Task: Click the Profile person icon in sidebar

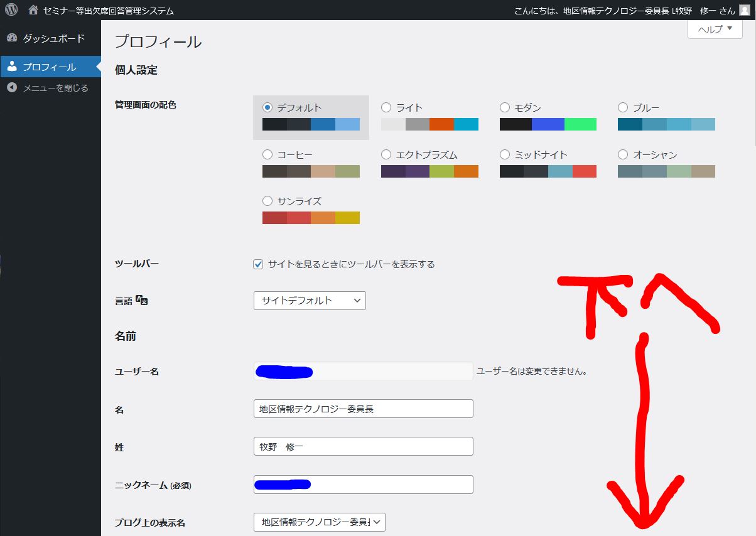Action: [x=12, y=67]
